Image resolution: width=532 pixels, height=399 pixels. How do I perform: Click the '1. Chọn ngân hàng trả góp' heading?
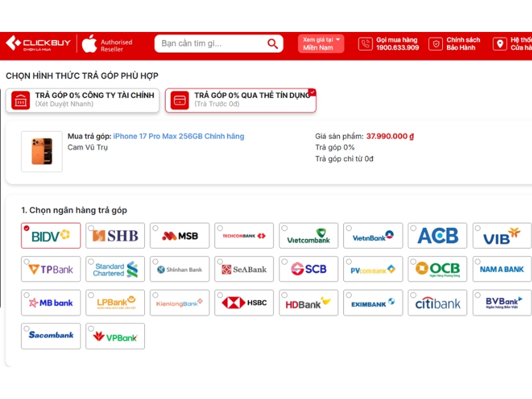click(74, 210)
